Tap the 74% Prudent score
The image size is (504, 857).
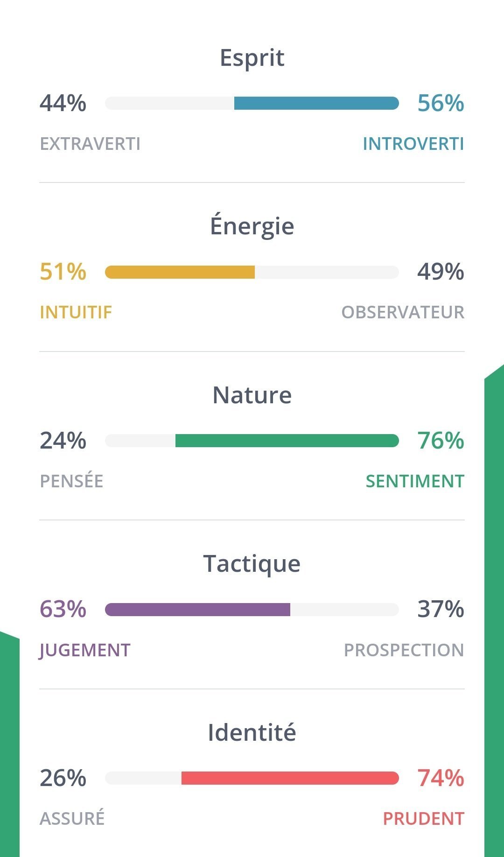pyautogui.click(x=441, y=778)
